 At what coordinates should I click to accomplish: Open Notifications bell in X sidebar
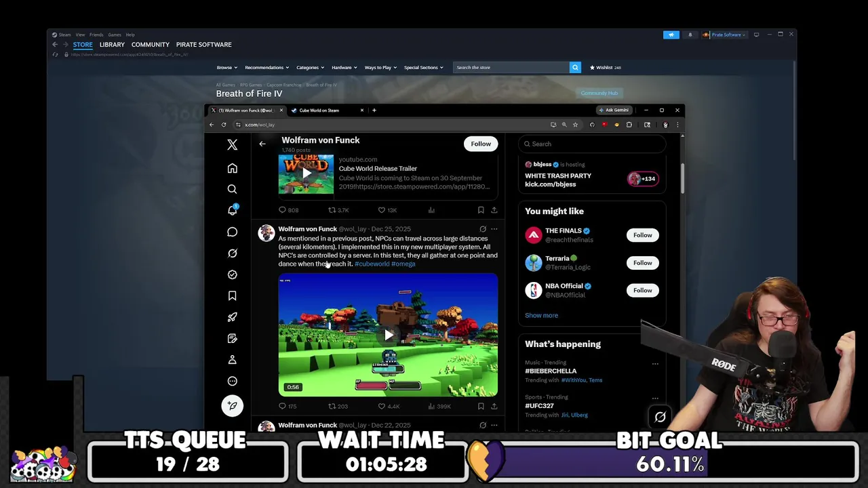coord(232,210)
